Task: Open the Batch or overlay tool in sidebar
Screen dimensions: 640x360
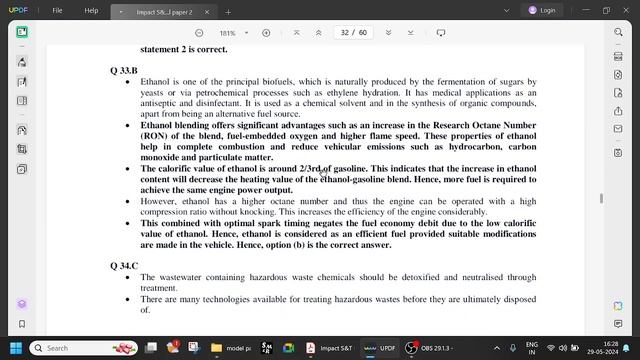Action: click(22, 169)
